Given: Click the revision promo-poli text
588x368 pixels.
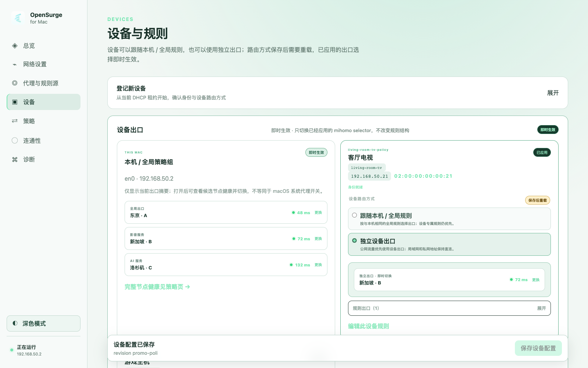Looking at the screenshot, I should (136, 353).
